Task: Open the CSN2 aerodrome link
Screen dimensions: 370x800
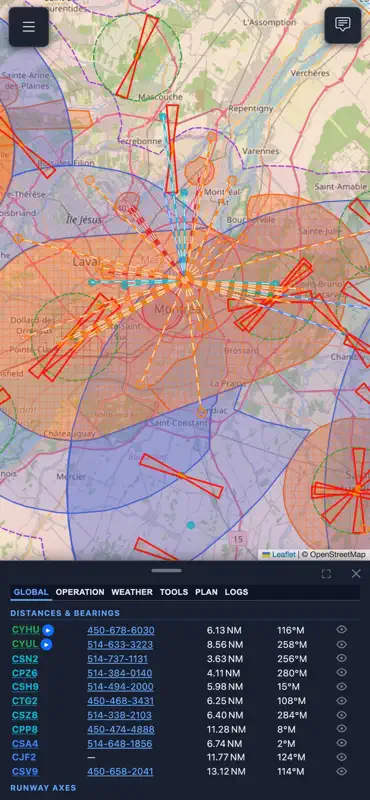Action: (25, 659)
